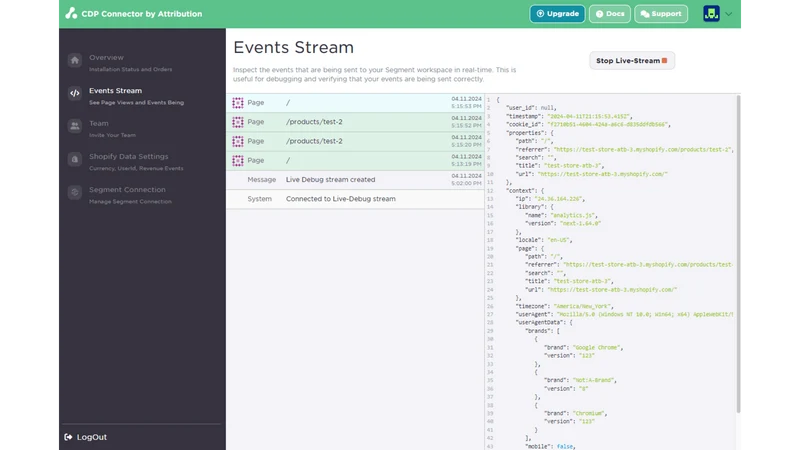Click the Events Stream page heading
Viewport: 800px width, 450px height.
point(293,47)
